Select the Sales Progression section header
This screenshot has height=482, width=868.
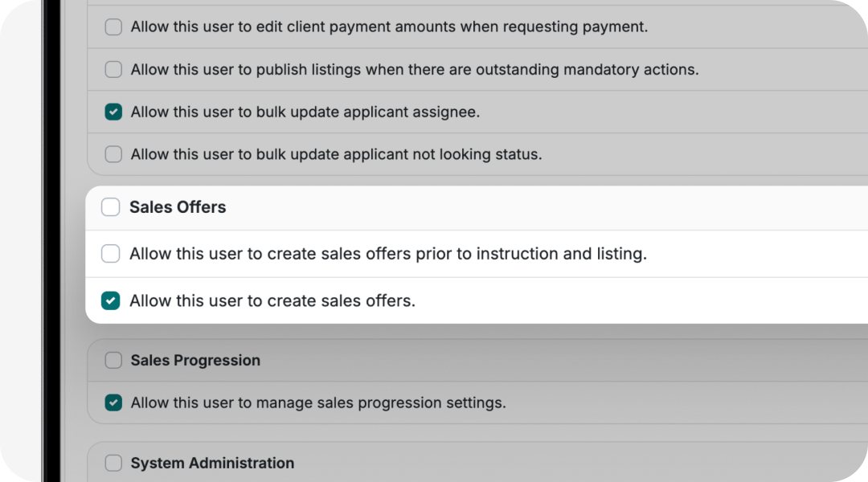[x=195, y=360]
